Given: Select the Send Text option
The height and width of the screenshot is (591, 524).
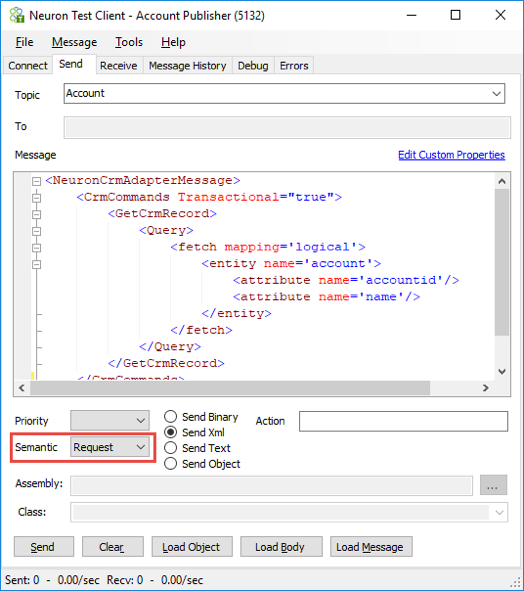Looking at the screenshot, I should pyautogui.click(x=198, y=448).
